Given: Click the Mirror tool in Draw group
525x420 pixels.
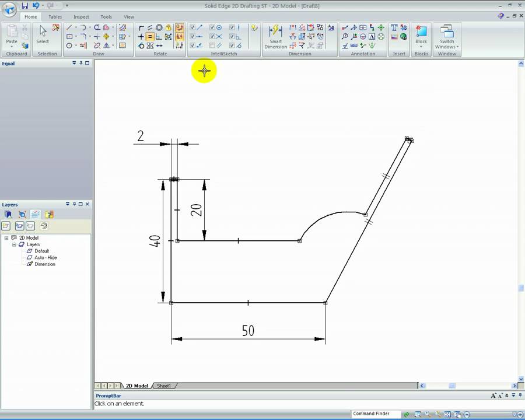Looking at the screenshot, I should pos(107,45).
